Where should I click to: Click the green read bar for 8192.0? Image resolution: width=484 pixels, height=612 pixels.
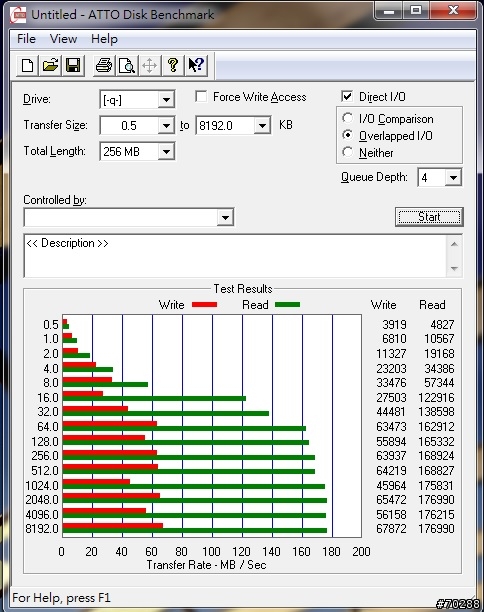click(195, 530)
